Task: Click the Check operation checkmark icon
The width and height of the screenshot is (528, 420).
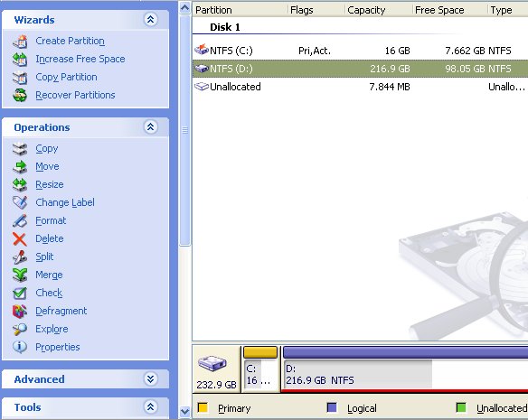Action: click(x=20, y=294)
